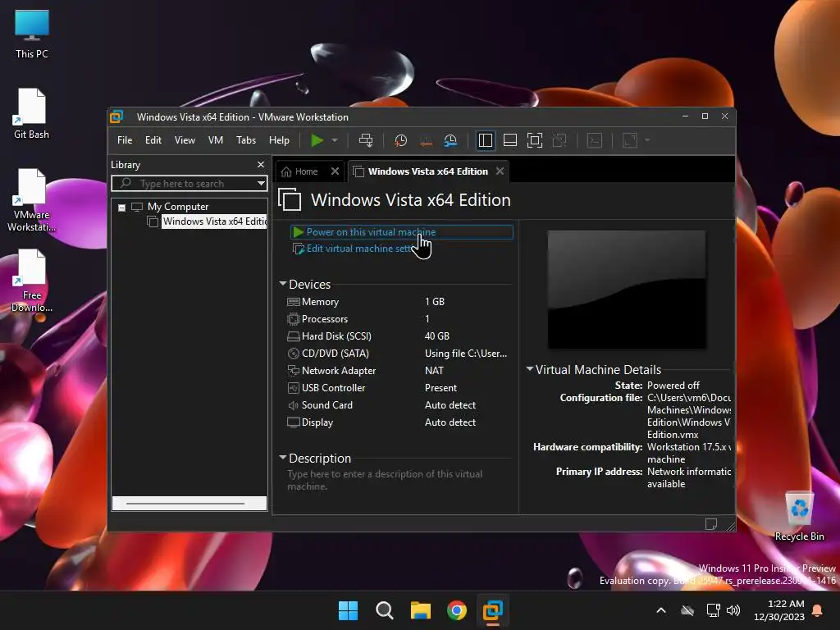Click the Library horizontal scrollbar
Viewport: 840px width, 630px height.
point(185,504)
